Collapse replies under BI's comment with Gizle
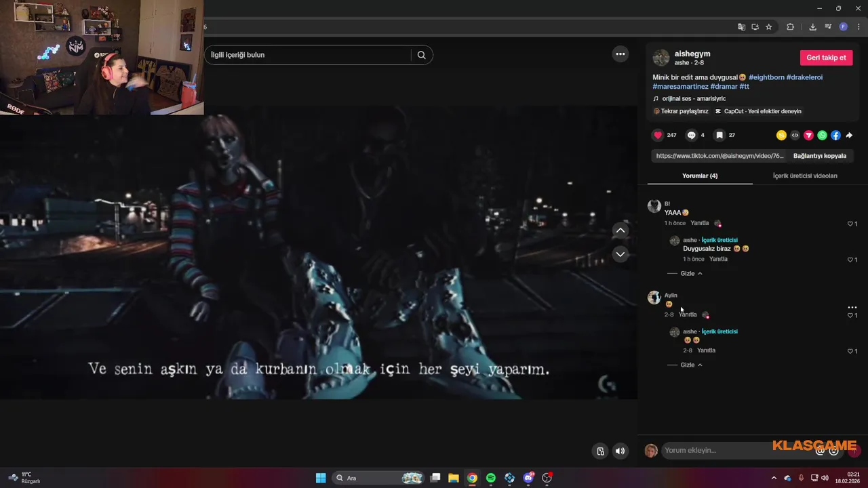Screen dimensions: 868x488 691,273
